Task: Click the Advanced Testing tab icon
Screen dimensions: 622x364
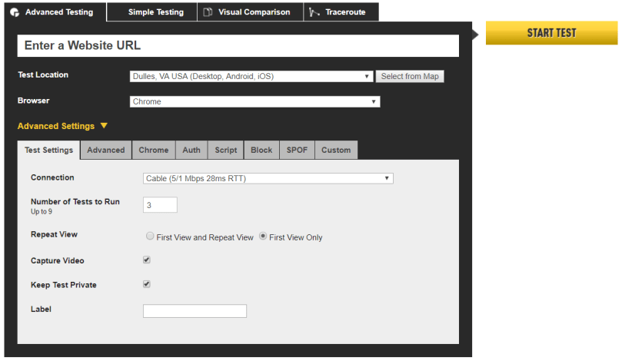Action: (x=15, y=12)
